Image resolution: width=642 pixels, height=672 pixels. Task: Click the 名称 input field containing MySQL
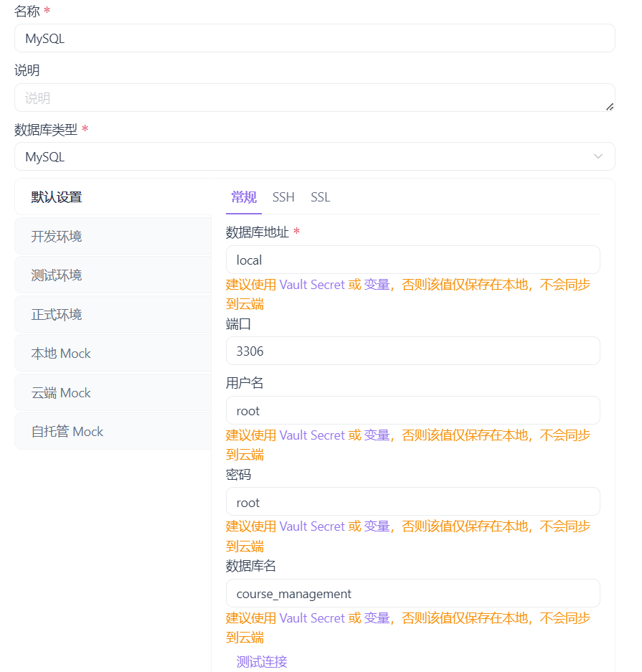[315, 39]
